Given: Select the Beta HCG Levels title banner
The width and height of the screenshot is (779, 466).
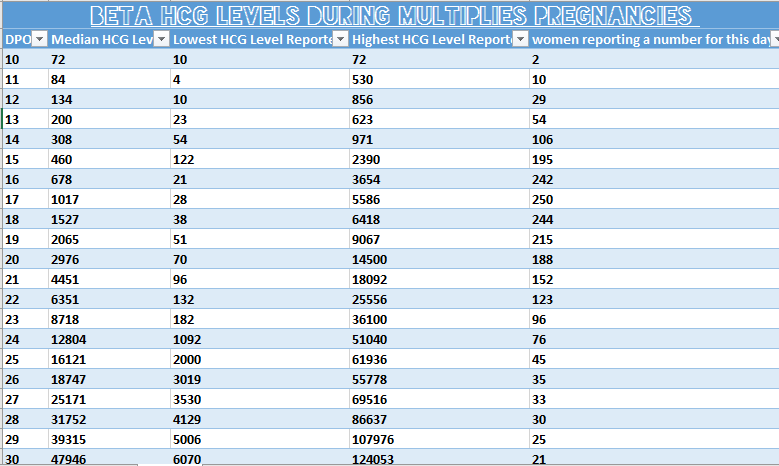Looking at the screenshot, I should (x=389, y=15).
